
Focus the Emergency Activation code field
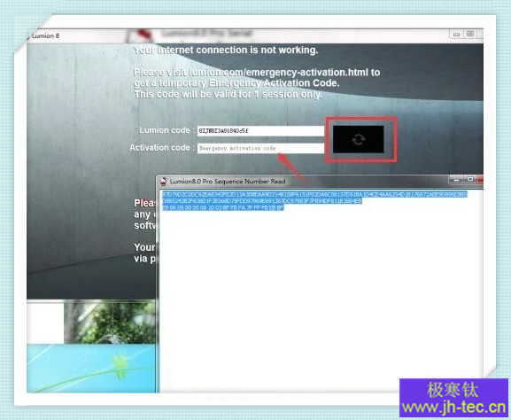pos(260,148)
